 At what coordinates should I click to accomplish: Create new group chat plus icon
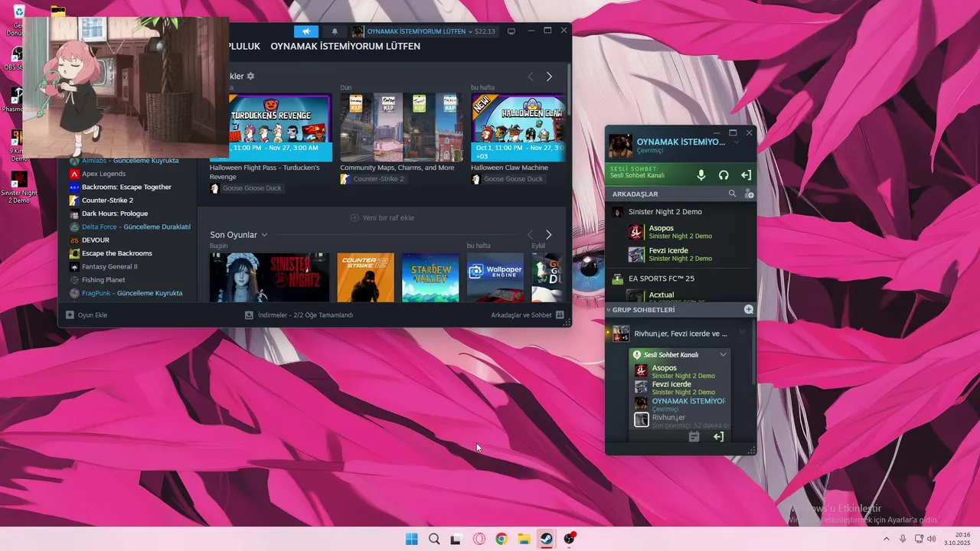tap(749, 310)
